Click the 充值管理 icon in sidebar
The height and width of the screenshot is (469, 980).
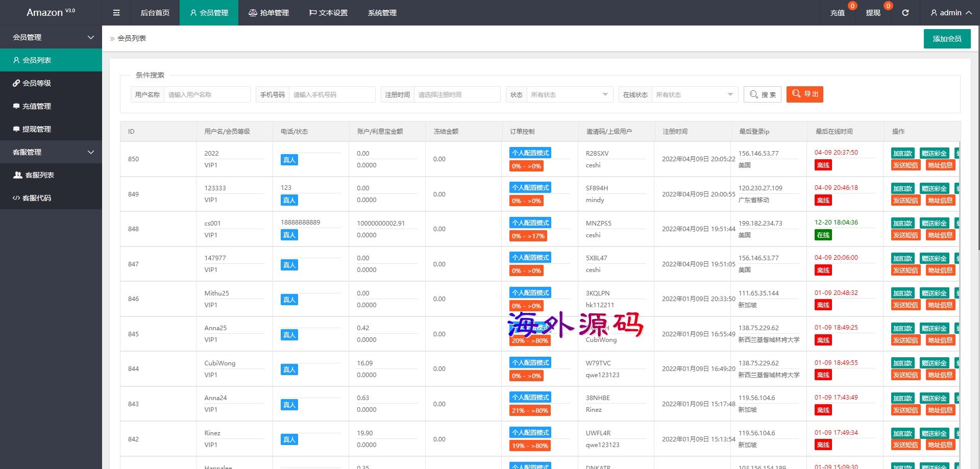16,106
